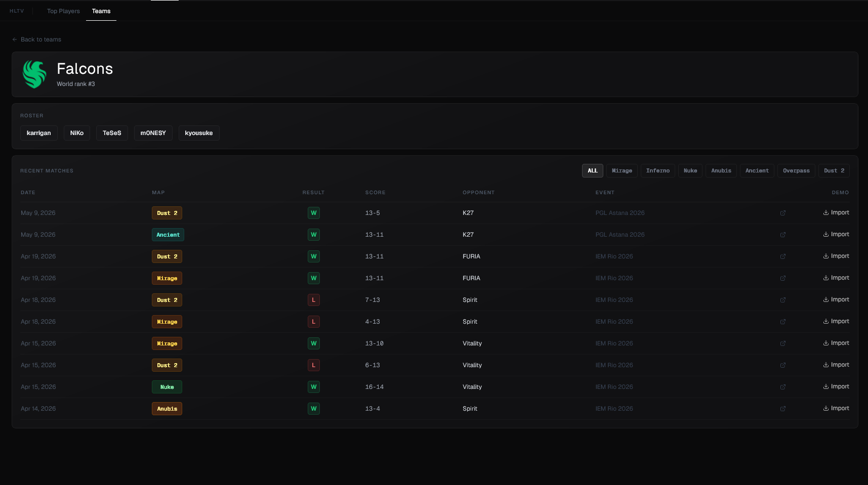Screen dimensions: 868x485
Task: Open external link for Apr 14 Anubis match
Action: [783, 409]
